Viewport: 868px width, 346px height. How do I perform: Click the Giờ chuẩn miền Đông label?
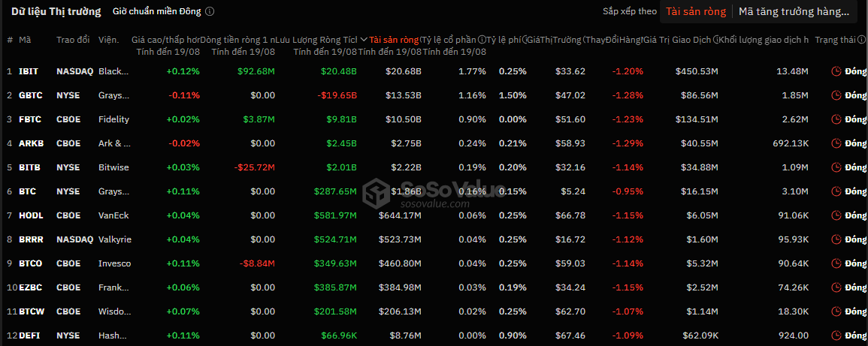[x=156, y=11]
